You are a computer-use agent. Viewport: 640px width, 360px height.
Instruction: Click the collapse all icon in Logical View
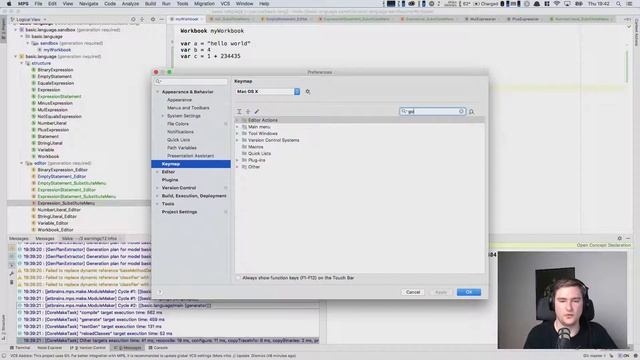142,19
